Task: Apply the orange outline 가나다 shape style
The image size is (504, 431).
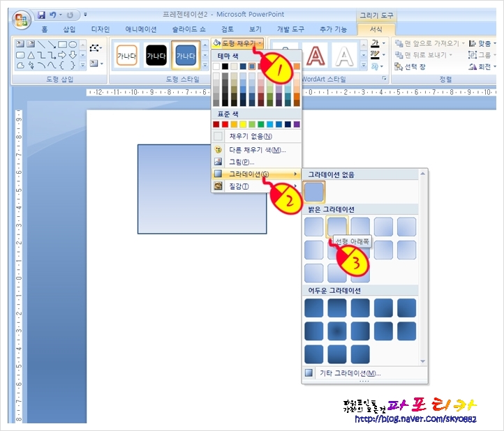Action: tap(126, 56)
